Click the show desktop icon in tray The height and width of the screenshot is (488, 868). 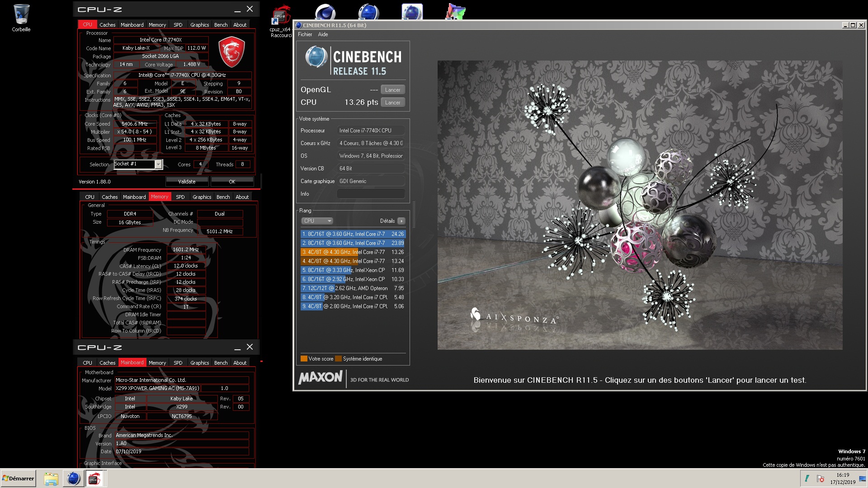[x=863, y=479]
